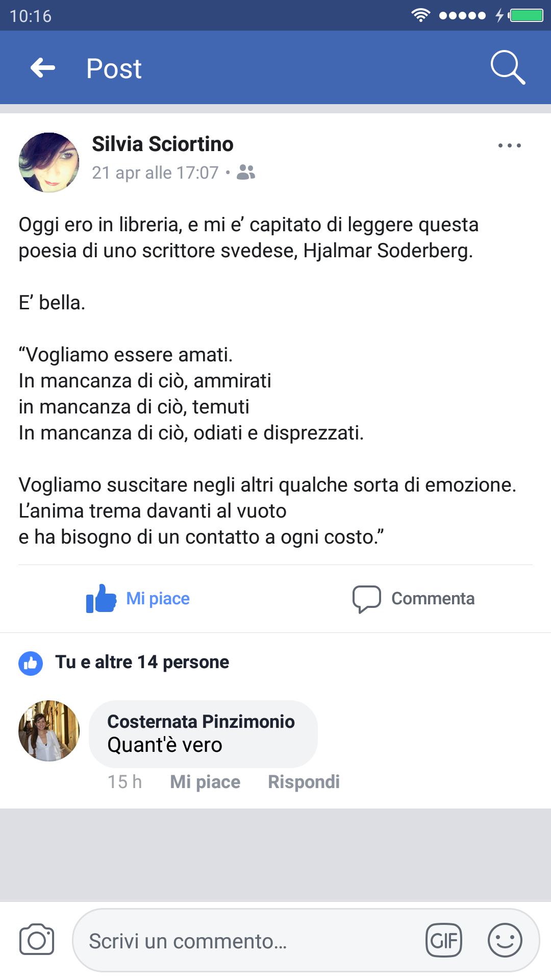Open the three-dot post options menu

click(509, 145)
